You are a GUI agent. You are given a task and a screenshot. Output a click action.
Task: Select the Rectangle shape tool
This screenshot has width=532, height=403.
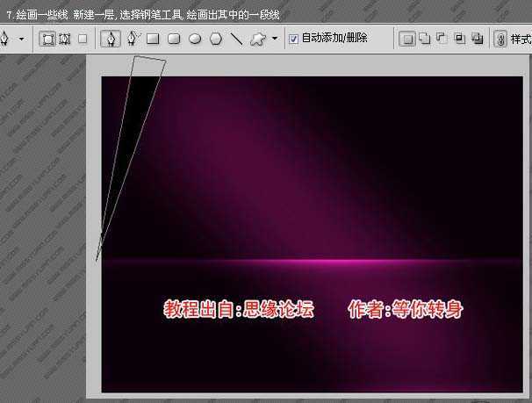[x=153, y=39]
